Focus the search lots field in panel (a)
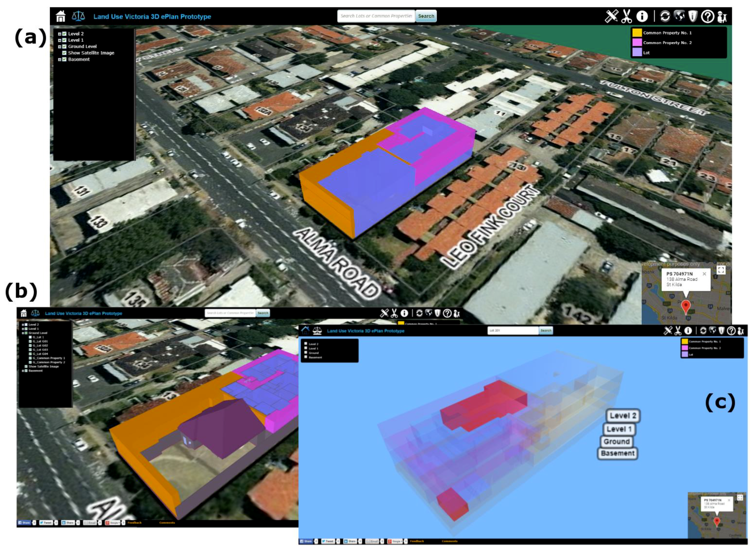This screenshot has height=552, width=756. (376, 16)
